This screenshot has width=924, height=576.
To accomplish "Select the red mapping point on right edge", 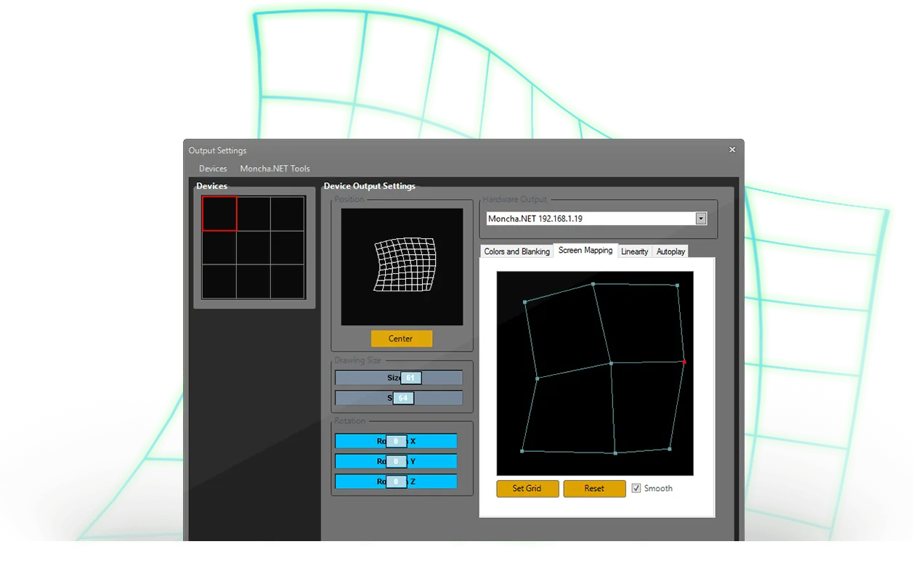I will [684, 362].
